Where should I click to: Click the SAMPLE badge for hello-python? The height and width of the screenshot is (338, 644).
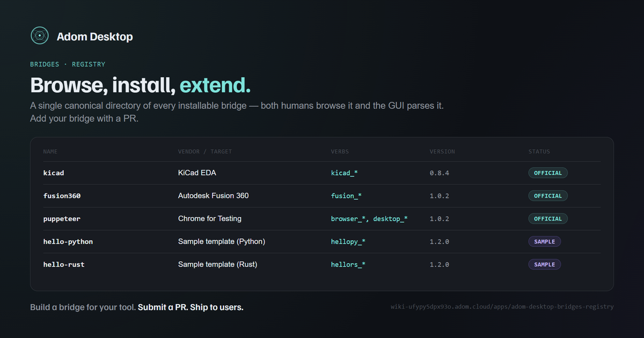545,241
